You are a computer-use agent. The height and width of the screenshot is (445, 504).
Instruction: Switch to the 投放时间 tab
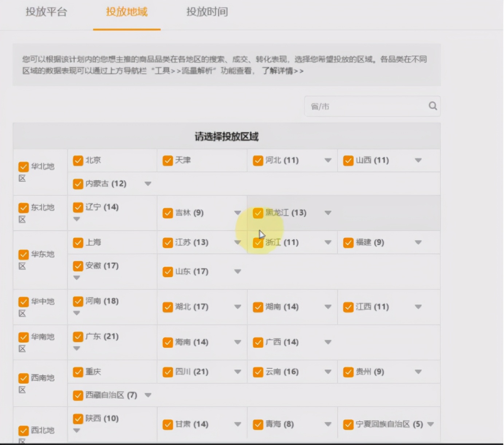[207, 12]
